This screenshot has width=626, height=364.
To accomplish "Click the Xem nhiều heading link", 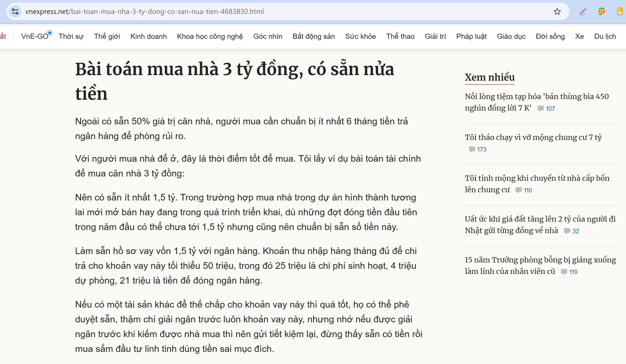I will click(x=489, y=77).
